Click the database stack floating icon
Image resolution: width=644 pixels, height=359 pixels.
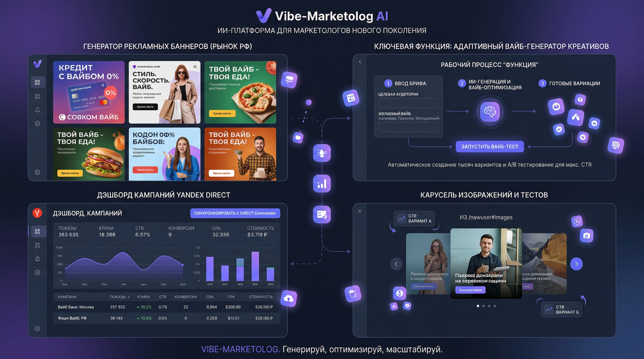[289, 80]
